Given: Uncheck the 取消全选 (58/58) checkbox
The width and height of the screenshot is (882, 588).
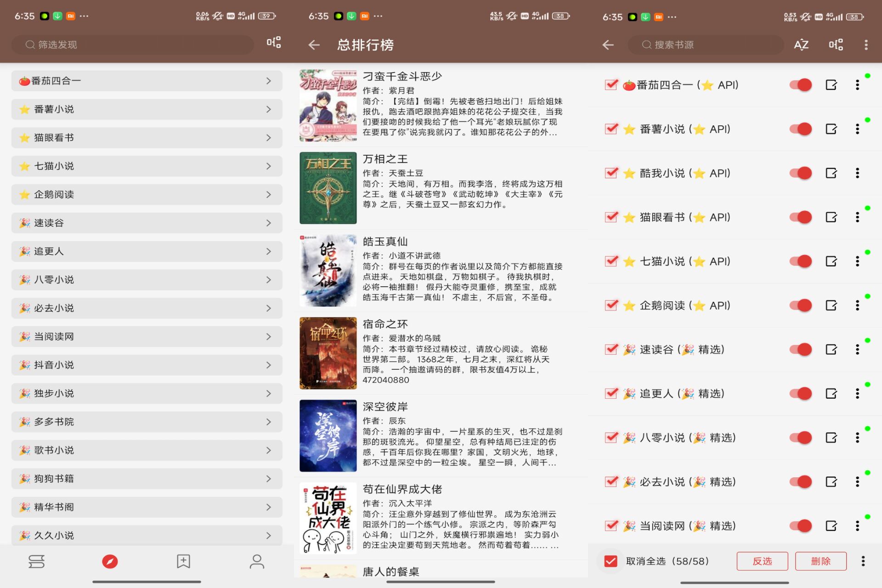Looking at the screenshot, I should pos(610,561).
